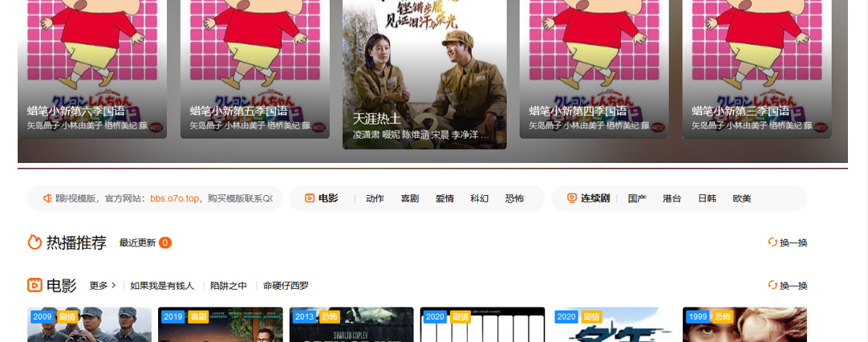Open the 2019 喜剧 movie thumbnail
The height and width of the screenshot is (342, 868).
(x=221, y=325)
